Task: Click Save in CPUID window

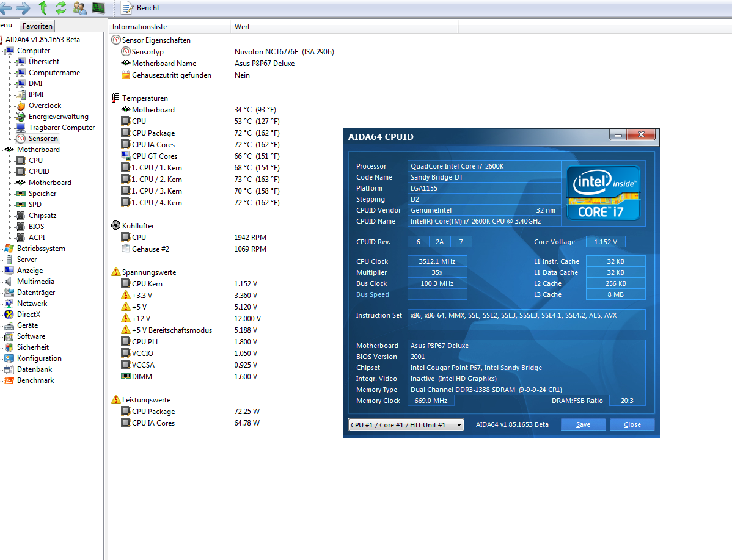Action: tap(583, 424)
